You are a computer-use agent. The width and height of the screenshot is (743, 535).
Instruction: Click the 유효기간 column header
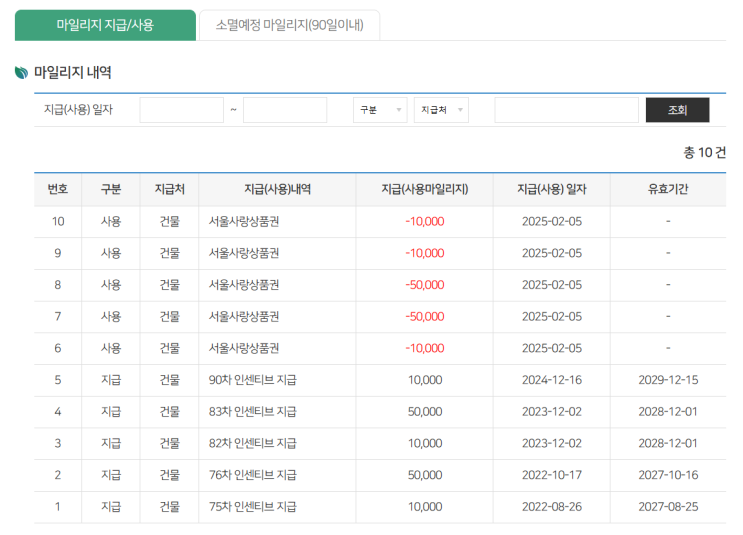tap(668, 190)
